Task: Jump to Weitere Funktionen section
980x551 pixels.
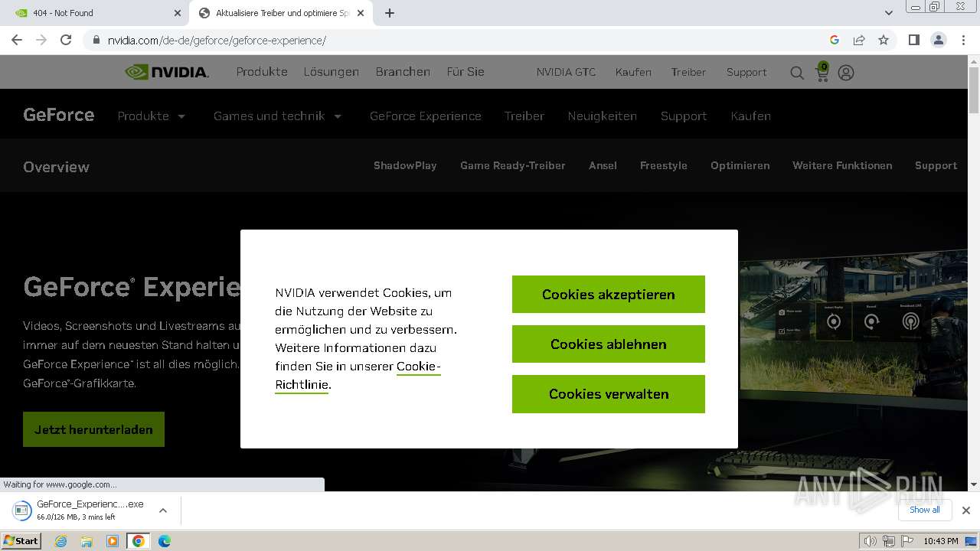Action: pyautogui.click(x=842, y=165)
